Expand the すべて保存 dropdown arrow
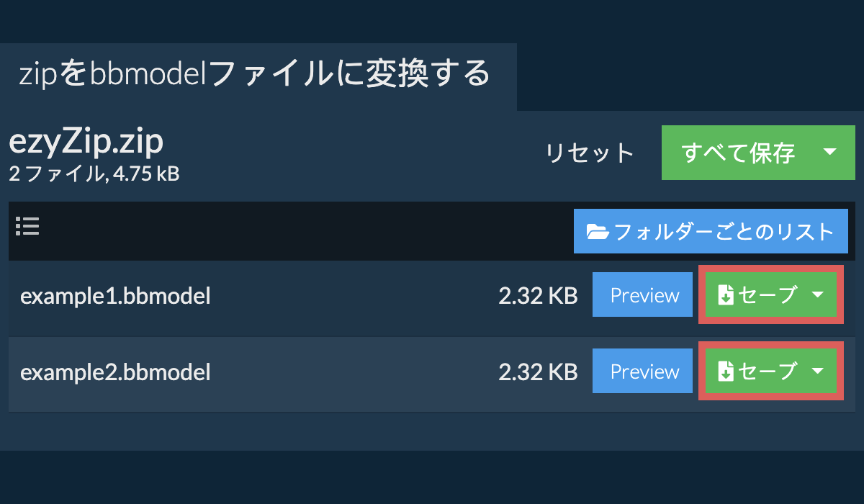The height and width of the screenshot is (504, 864). click(829, 153)
